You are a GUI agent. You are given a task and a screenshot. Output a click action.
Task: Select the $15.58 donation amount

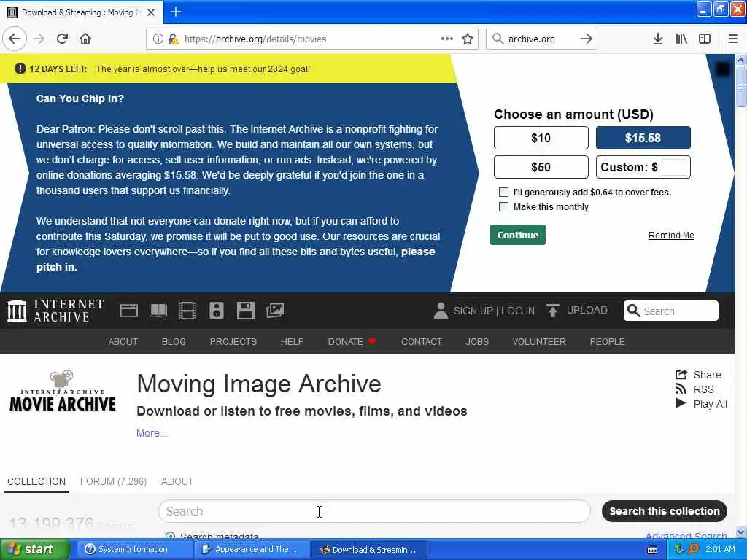click(x=643, y=138)
